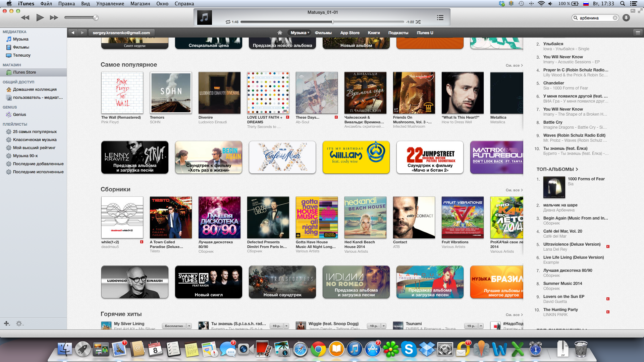
Task: Switch to the Фильмы store tab
Action: click(x=323, y=33)
